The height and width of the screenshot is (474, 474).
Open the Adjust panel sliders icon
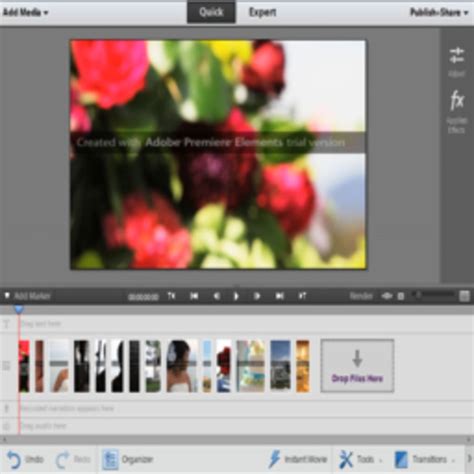click(x=456, y=55)
